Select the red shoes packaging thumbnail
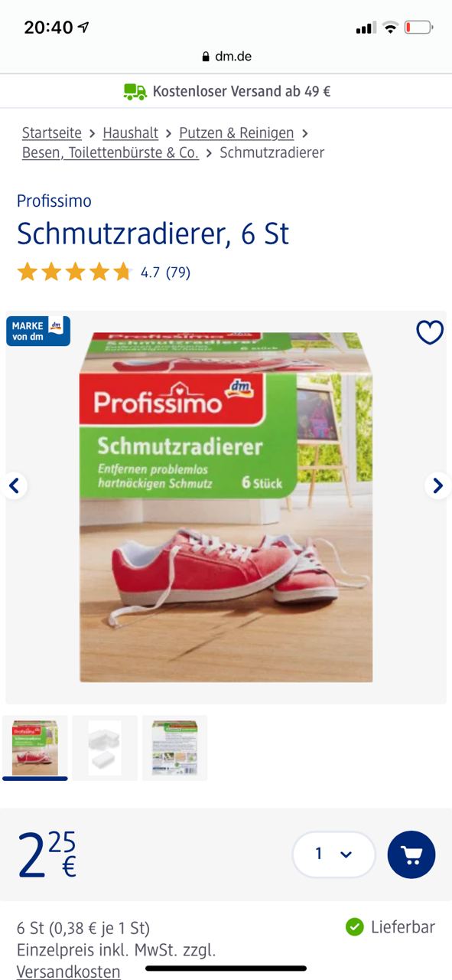Image resolution: width=452 pixels, height=980 pixels. [x=35, y=748]
